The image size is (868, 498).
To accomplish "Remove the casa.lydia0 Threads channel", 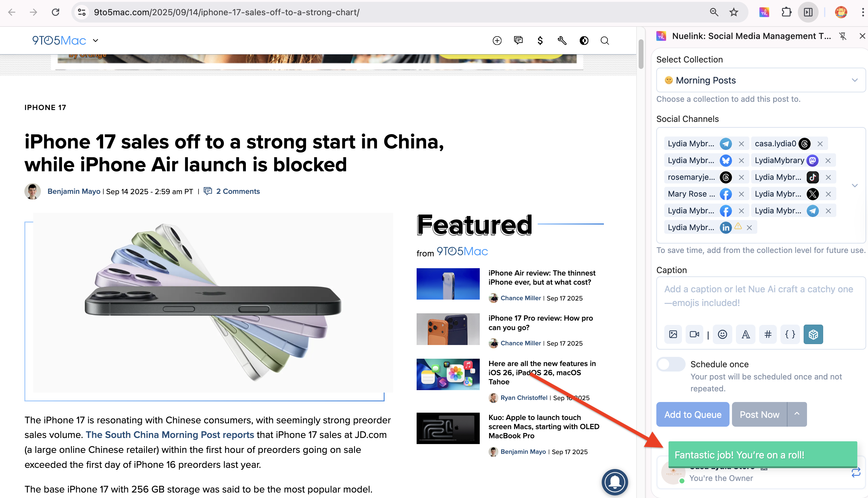I will 820,144.
